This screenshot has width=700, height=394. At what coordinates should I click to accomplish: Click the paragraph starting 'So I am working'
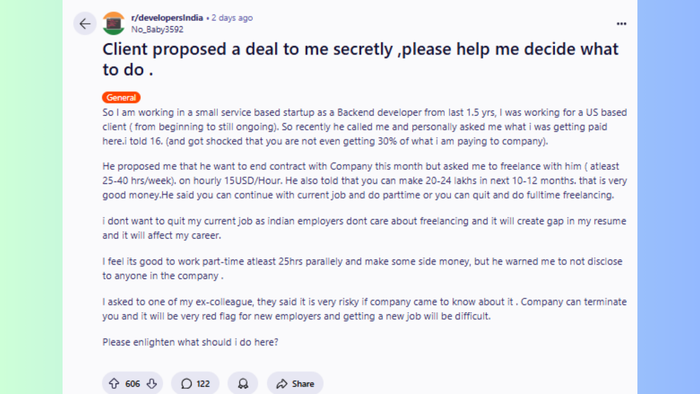pos(365,127)
